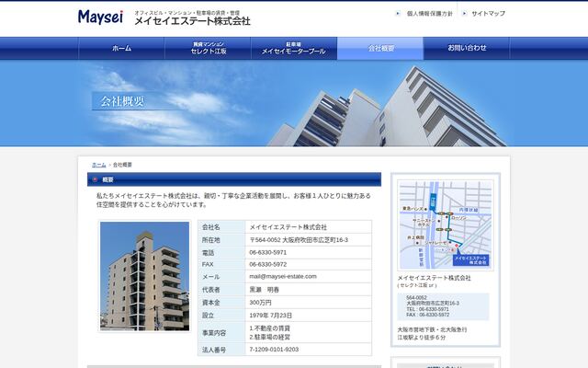The width and height of the screenshot is (588, 368).
Task: Go to ホーム in the navigation bar
Action: [x=121, y=49]
